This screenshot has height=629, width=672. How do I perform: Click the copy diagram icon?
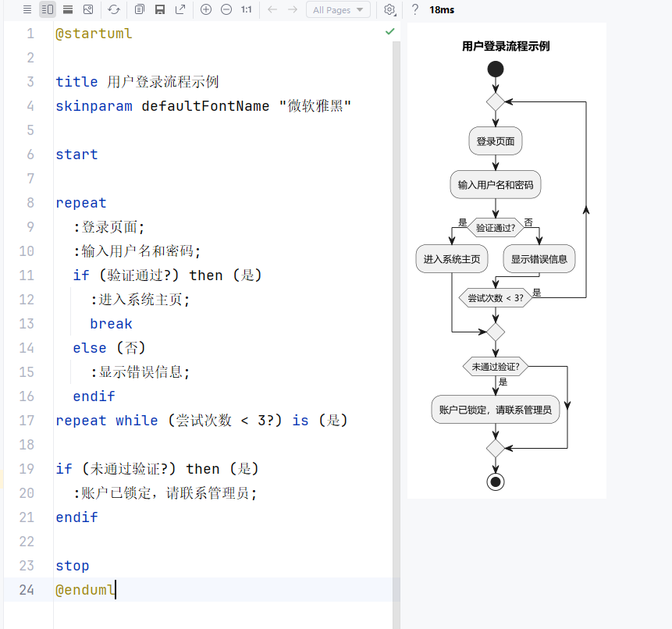tap(140, 9)
